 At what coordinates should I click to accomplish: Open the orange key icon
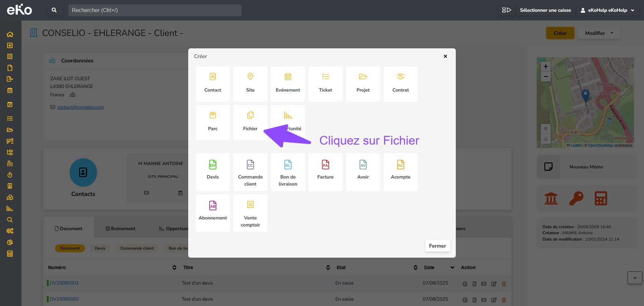point(576,198)
